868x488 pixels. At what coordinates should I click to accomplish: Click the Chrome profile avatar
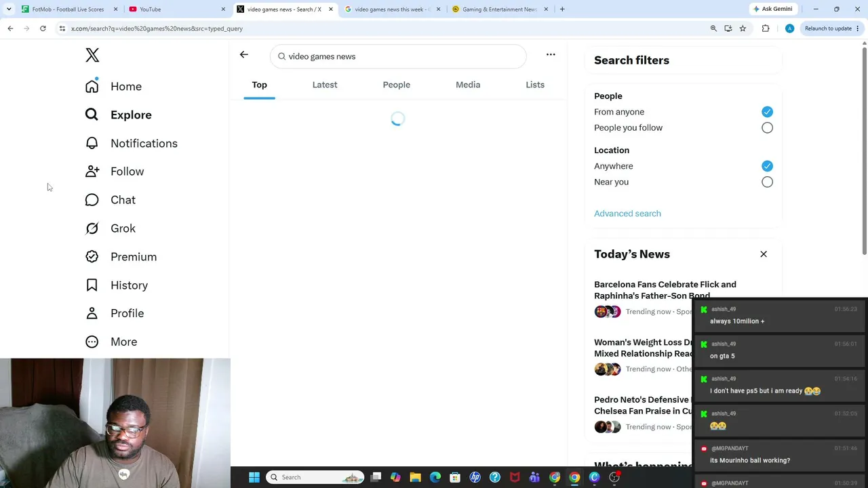(x=789, y=28)
